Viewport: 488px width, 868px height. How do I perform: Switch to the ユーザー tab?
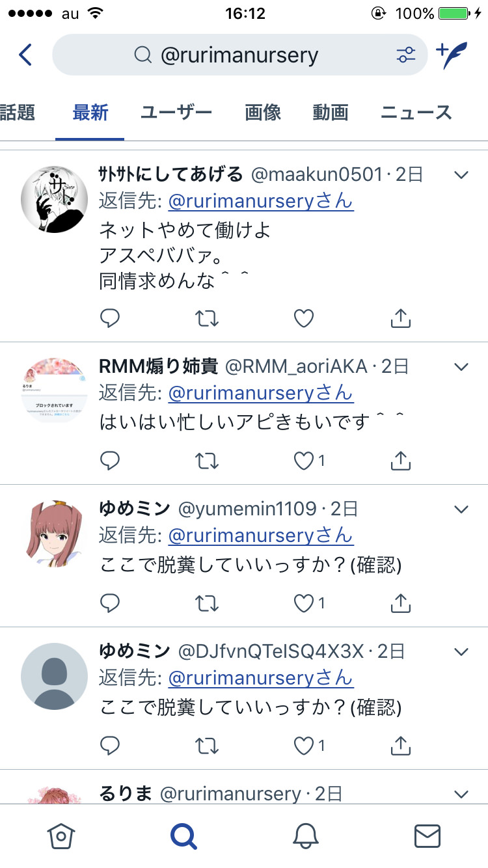coord(176,113)
